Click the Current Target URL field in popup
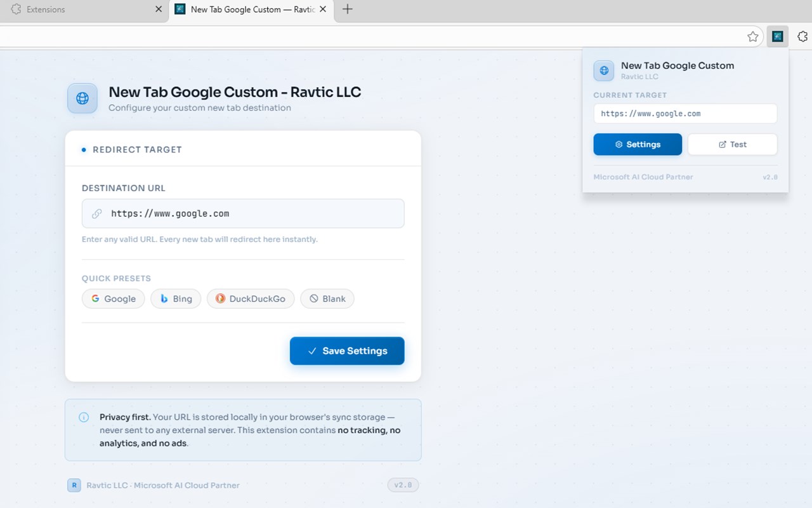The height and width of the screenshot is (508, 812). [685, 114]
